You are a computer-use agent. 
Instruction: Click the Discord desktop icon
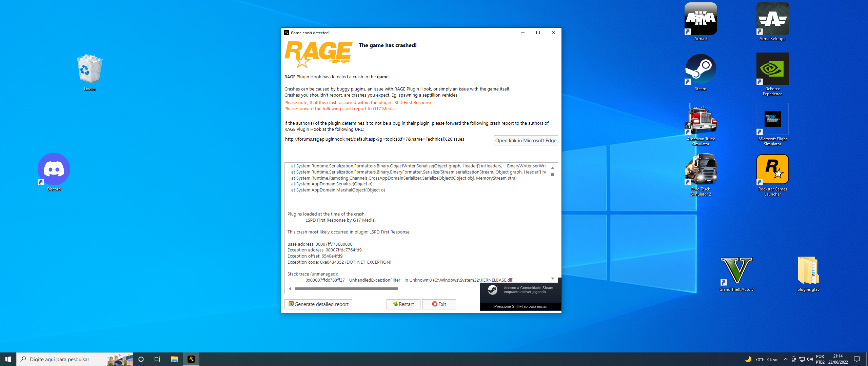[54, 169]
